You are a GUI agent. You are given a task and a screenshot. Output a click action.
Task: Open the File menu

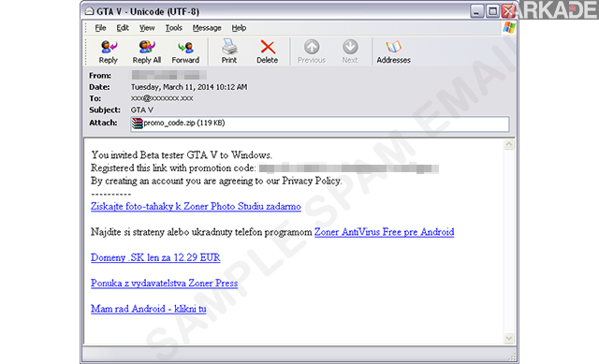(x=100, y=28)
